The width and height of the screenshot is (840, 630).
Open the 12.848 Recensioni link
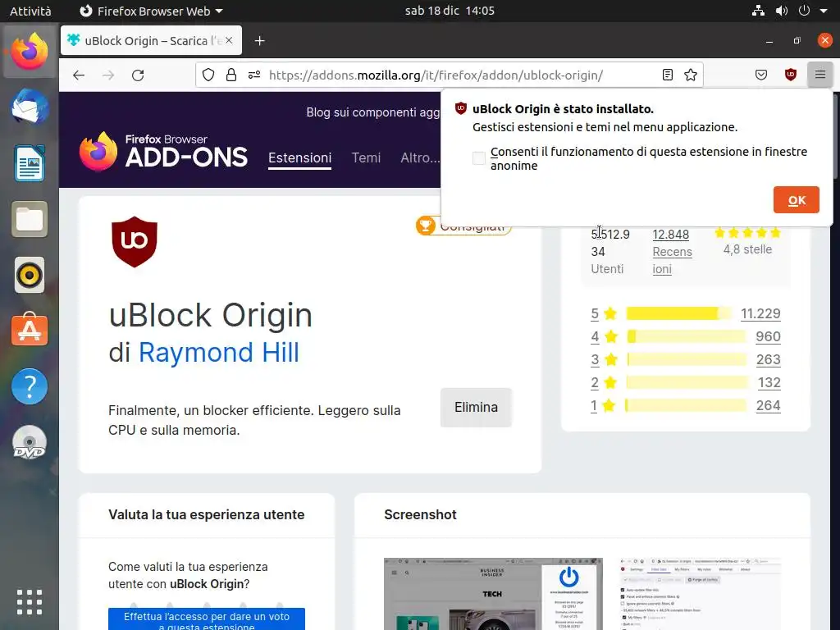point(672,251)
